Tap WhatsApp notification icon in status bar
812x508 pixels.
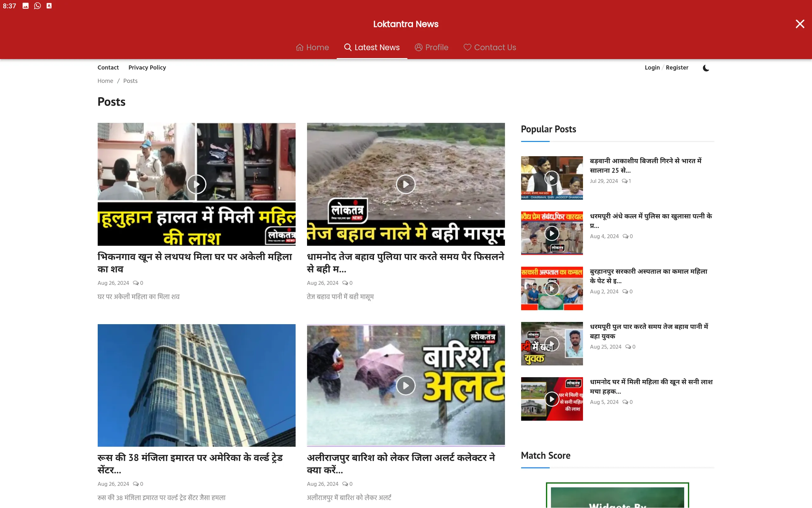click(37, 6)
